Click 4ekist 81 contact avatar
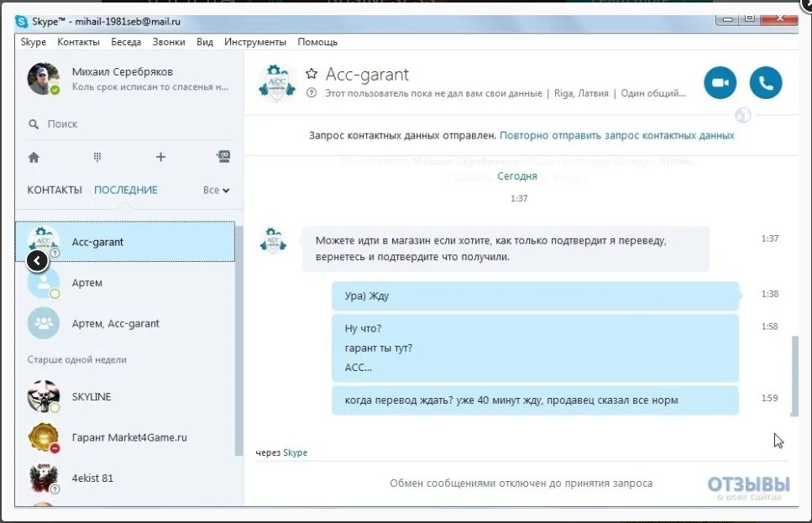Viewport: 812px width, 523px height. [44, 478]
